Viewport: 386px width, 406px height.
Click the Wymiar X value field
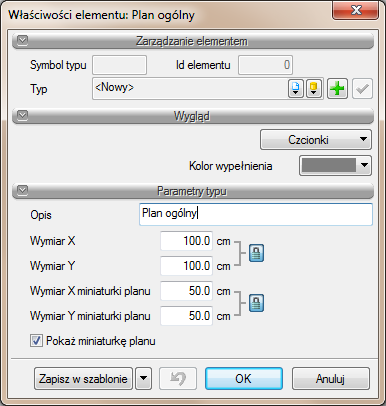pos(186,241)
